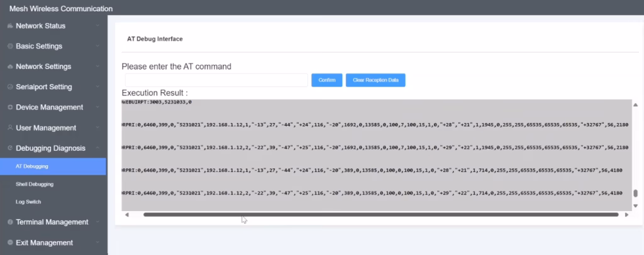Expand the Network Settings chevron
The width and height of the screenshot is (644, 255).
[x=97, y=67]
